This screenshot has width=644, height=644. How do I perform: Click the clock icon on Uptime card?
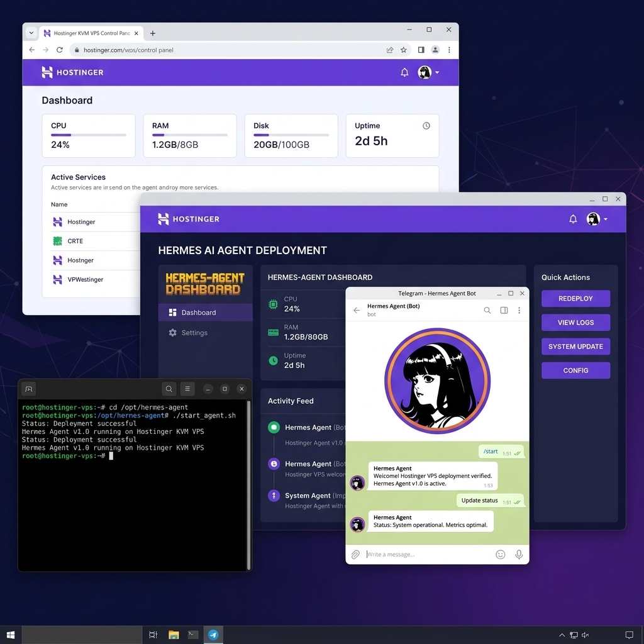[x=426, y=126]
